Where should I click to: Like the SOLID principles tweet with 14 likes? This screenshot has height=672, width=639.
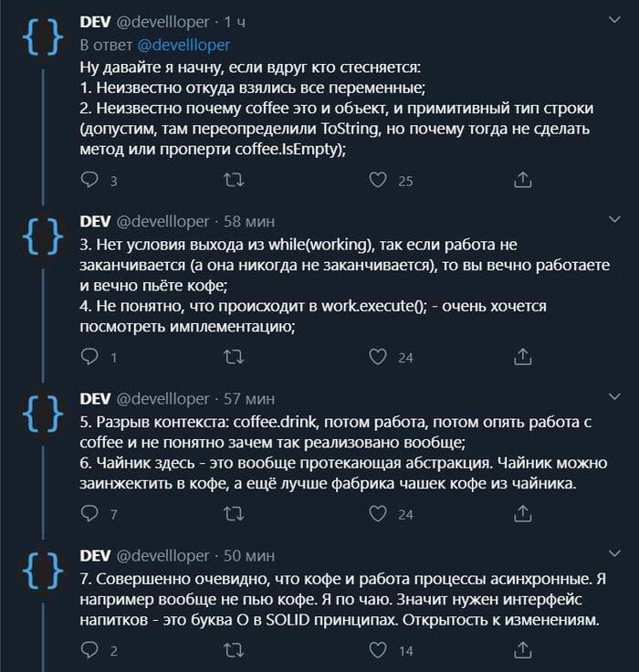click(378, 651)
